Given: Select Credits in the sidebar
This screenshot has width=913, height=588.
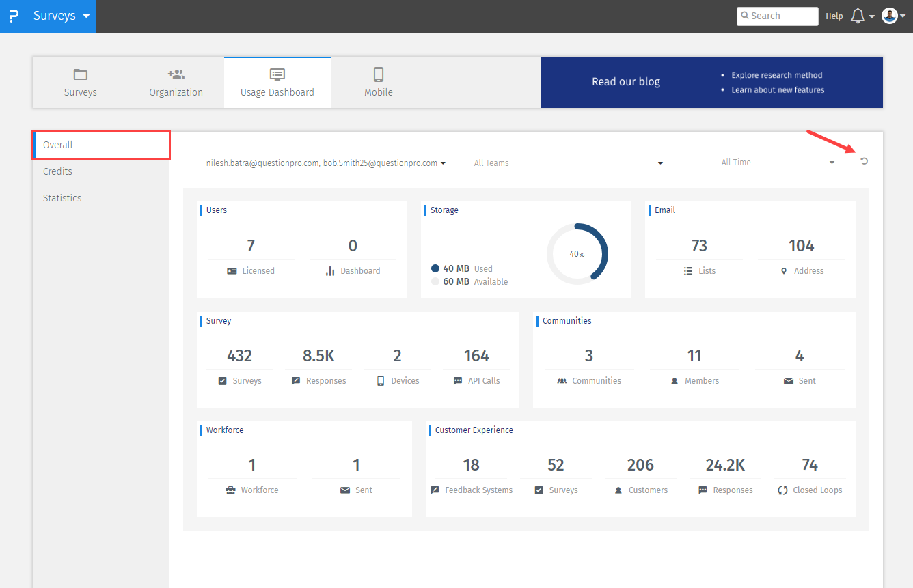Looking at the screenshot, I should [x=57, y=171].
